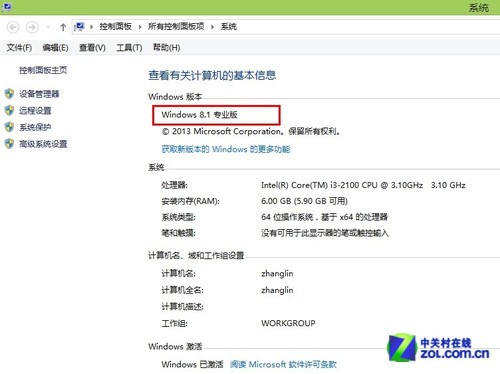Click the Windows 已激活 status text

[192, 364]
